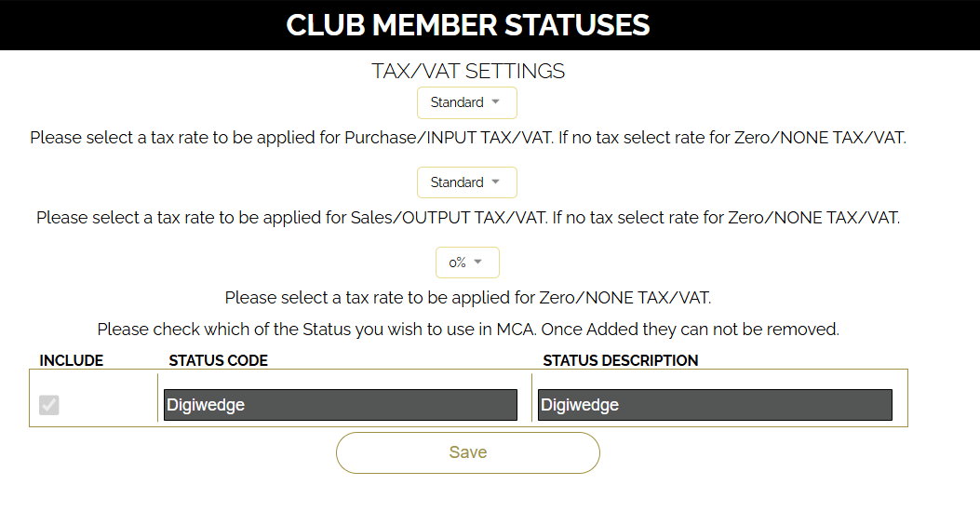Toggle the Digiwedge Include checkbox

(49, 405)
